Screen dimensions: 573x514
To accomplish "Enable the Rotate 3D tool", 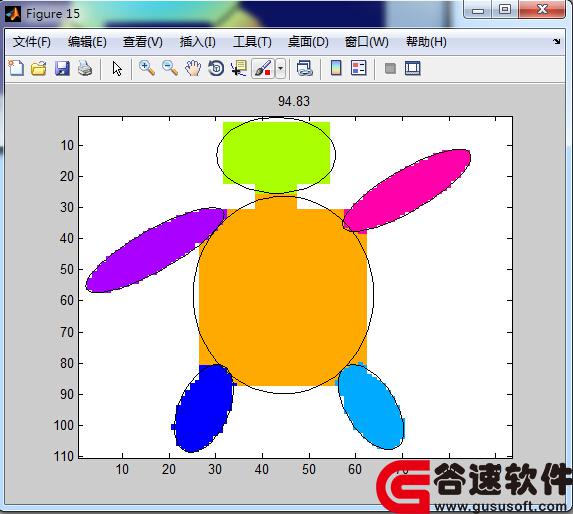I will coord(216,68).
